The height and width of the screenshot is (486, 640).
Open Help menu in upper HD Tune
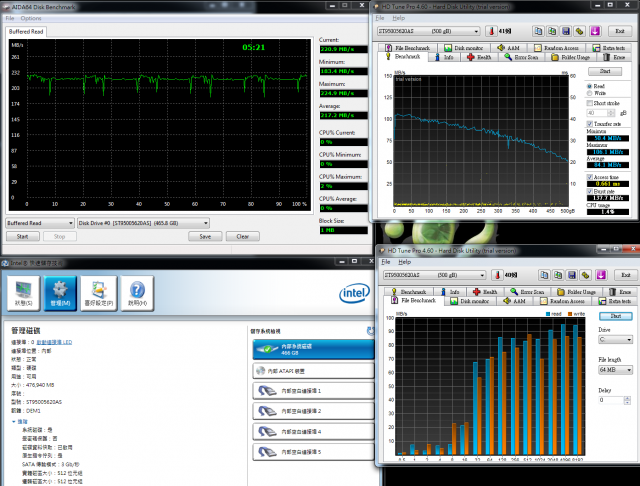coord(398,18)
